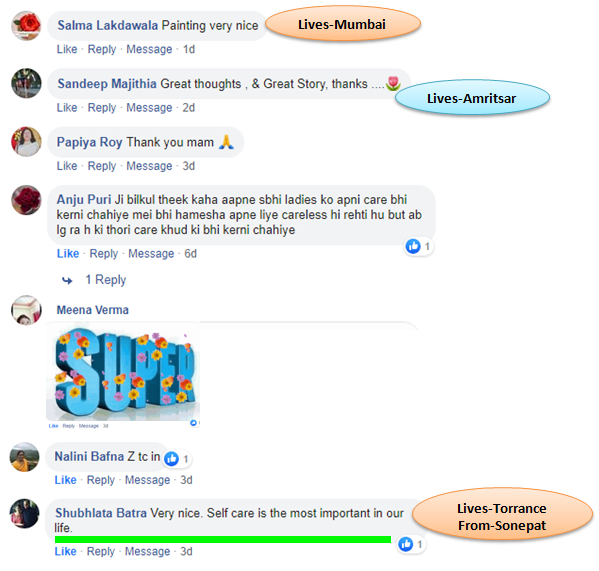The height and width of the screenshot is (571, 599).
Task: Reply to Sandeep Majithia's comment
Action: [x=102, y=108]
